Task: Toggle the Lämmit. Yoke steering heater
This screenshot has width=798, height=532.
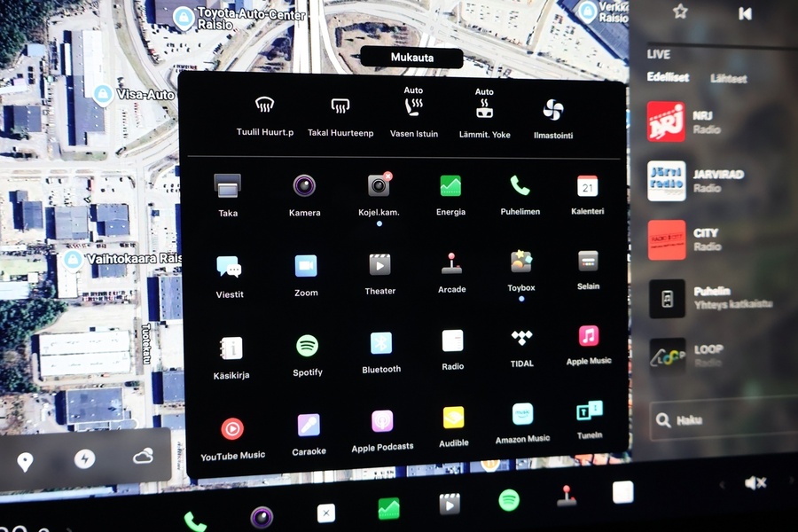Action: click(484, 108)
